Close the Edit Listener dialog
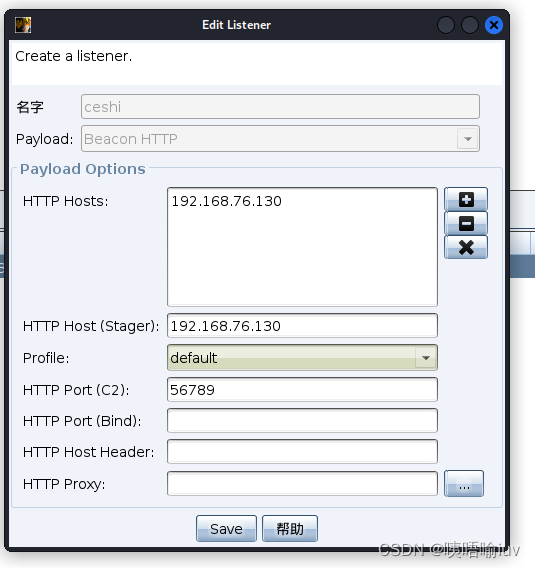Image resolution: width=535 pixels, height=568 pixels. (494, 25)
